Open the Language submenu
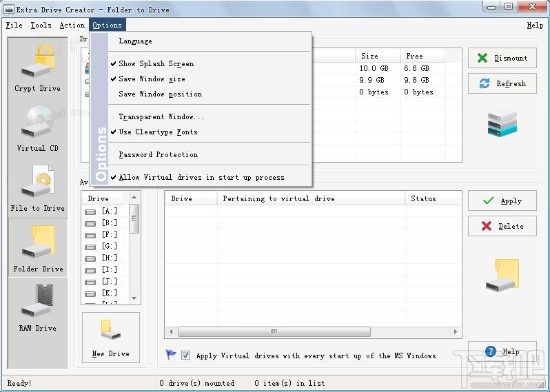550x392 pixels. [x=210, y=41]
